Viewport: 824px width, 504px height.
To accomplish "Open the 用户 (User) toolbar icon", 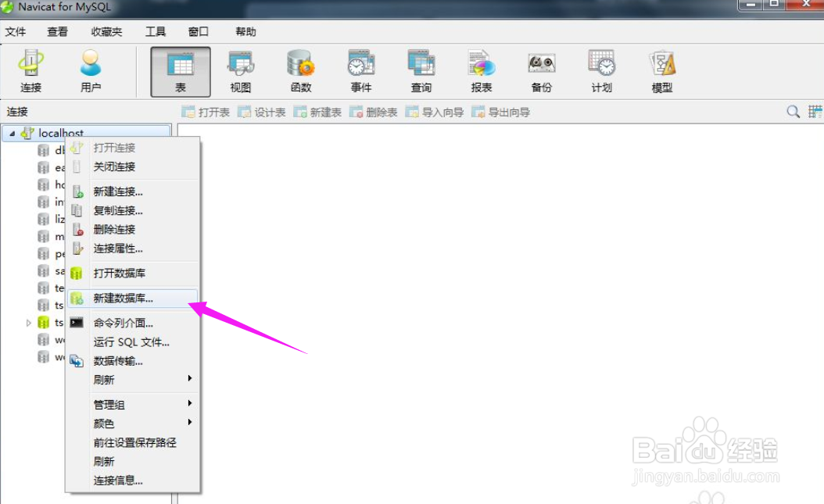I will point(91,71).
